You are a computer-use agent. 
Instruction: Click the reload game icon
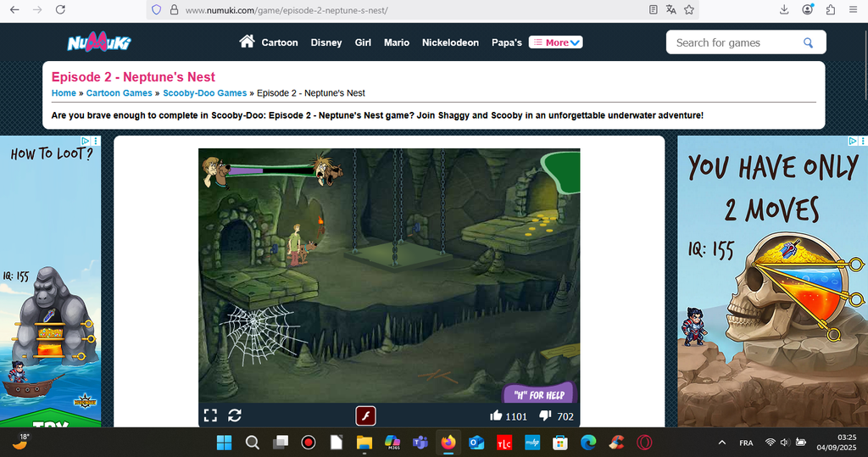point(235,415)
